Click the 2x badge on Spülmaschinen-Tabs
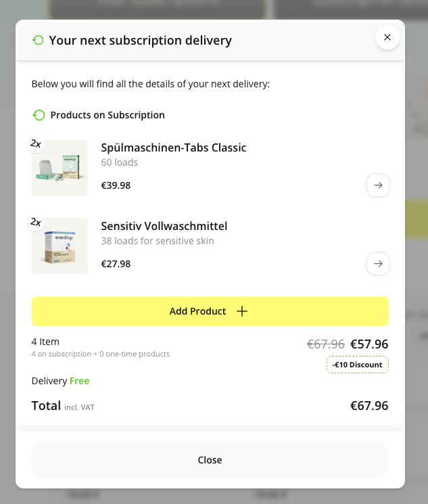Image resolution: width=428 pixels, height=504 pixels. (x=35, y=143)
